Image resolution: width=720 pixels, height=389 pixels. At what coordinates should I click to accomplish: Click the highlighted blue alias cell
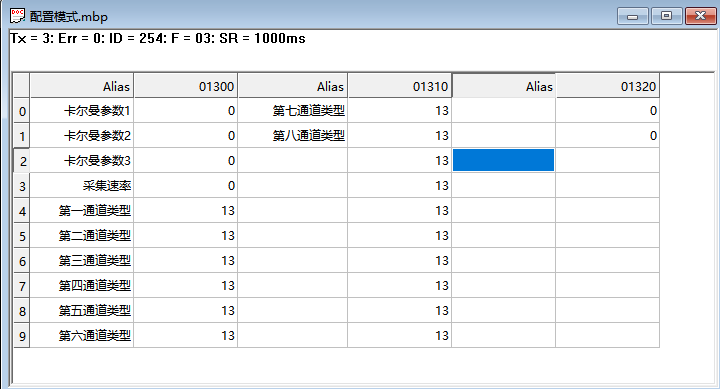pos(504,160)
